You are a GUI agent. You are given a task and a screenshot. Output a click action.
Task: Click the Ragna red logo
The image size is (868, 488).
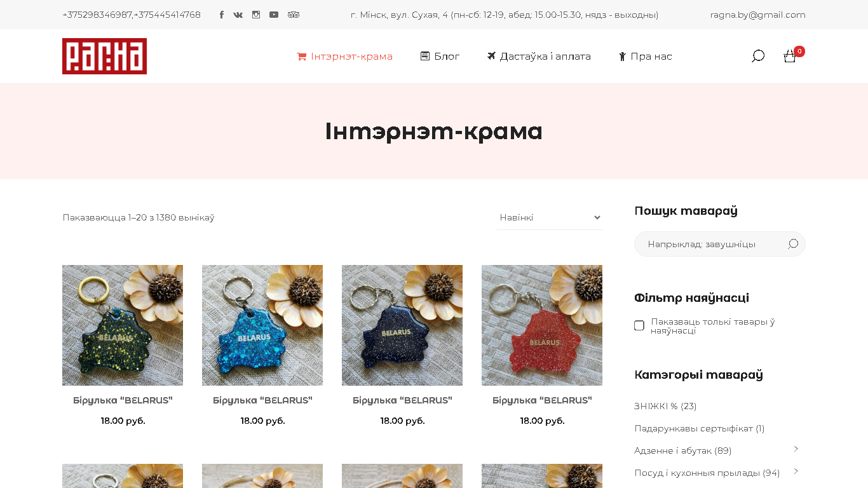104,56
